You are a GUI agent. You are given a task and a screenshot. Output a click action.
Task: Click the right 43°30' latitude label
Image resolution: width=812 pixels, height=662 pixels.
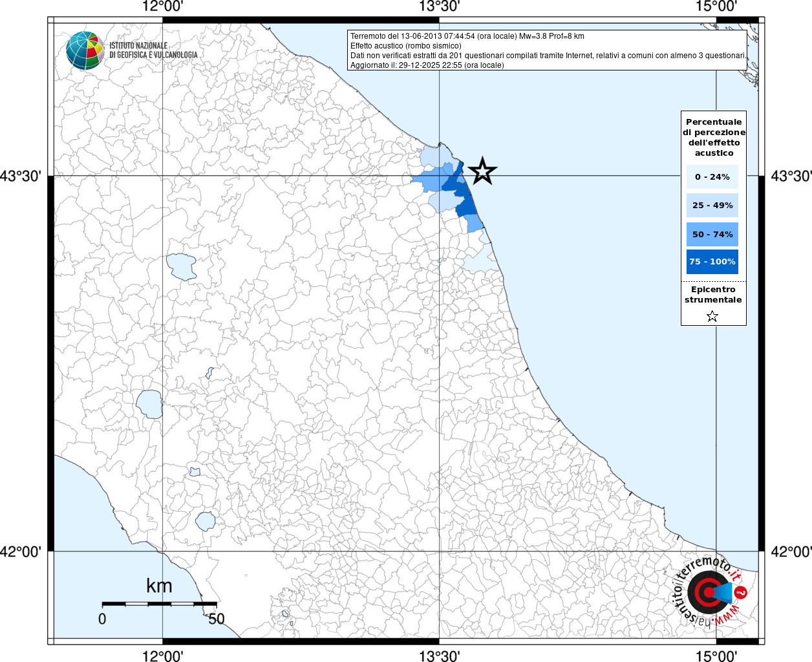[791, 176]
